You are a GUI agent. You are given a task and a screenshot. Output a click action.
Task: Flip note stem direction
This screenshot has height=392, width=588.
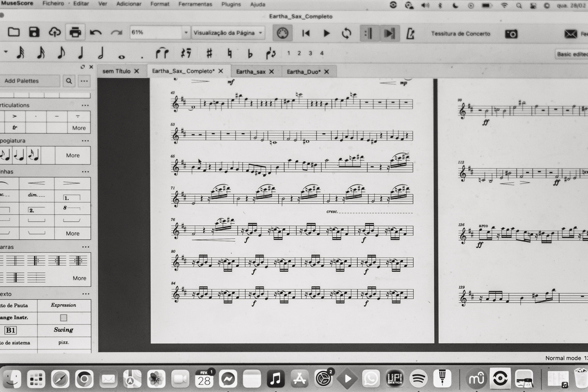coord(271,54)
